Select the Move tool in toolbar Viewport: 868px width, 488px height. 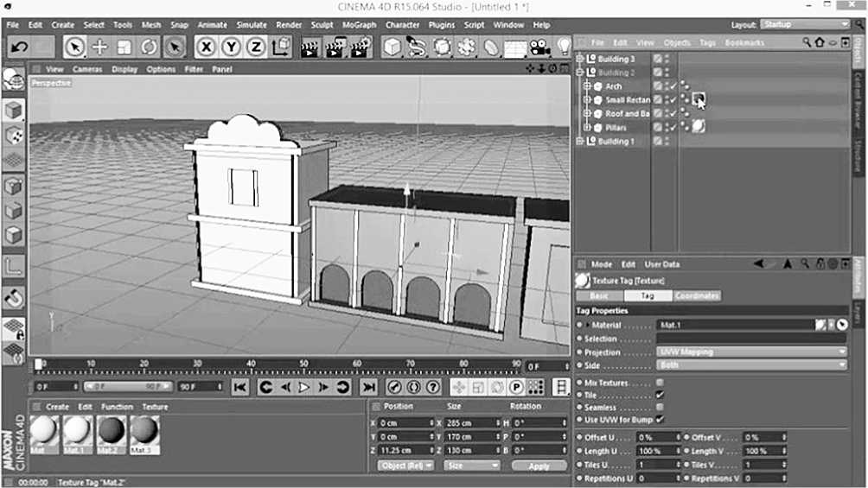99,48
